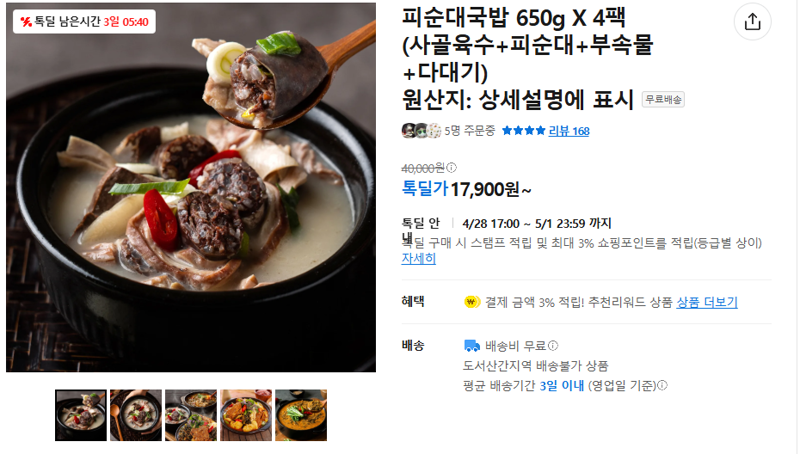This screenshot has width=800, height=454.
Task: Open the 상품 더보기 link
Action: [707, 302]
